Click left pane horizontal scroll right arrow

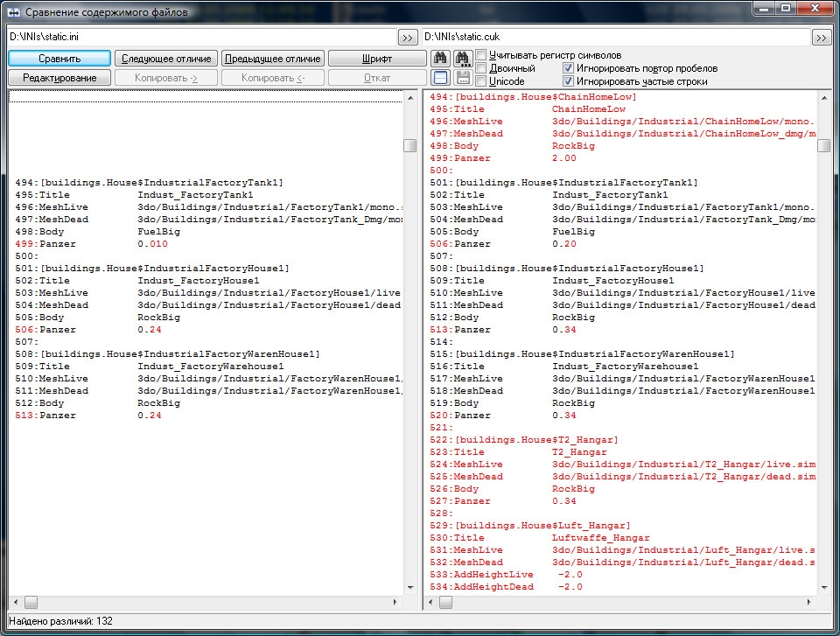click(395, 602)
